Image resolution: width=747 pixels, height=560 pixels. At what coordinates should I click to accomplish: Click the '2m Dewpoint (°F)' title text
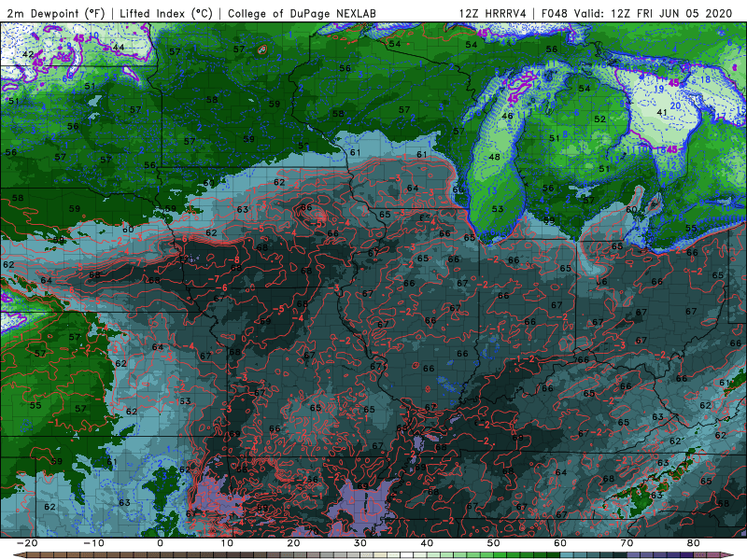(x=56, y=13)
